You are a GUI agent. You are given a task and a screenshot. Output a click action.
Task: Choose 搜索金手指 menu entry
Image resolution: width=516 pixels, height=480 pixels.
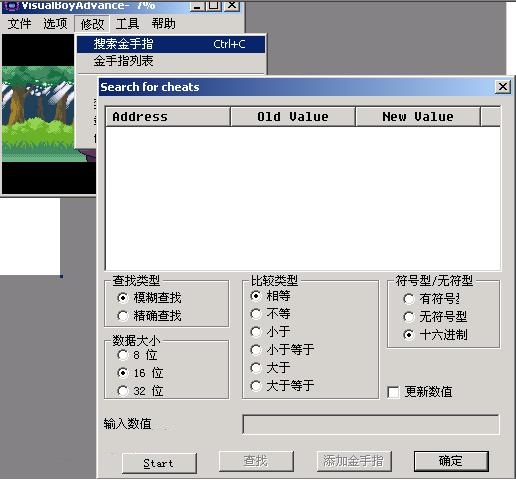(x=171, y=44)
